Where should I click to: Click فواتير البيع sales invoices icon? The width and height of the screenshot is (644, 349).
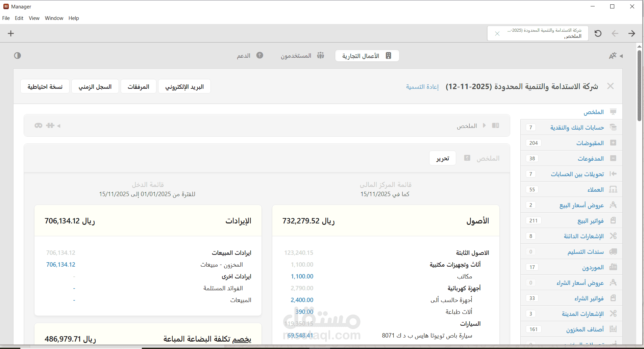pyautogui.click(x=613, y=220)
